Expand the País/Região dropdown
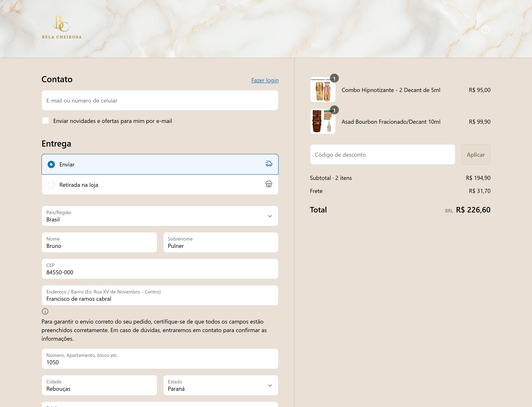 (160, 216)
